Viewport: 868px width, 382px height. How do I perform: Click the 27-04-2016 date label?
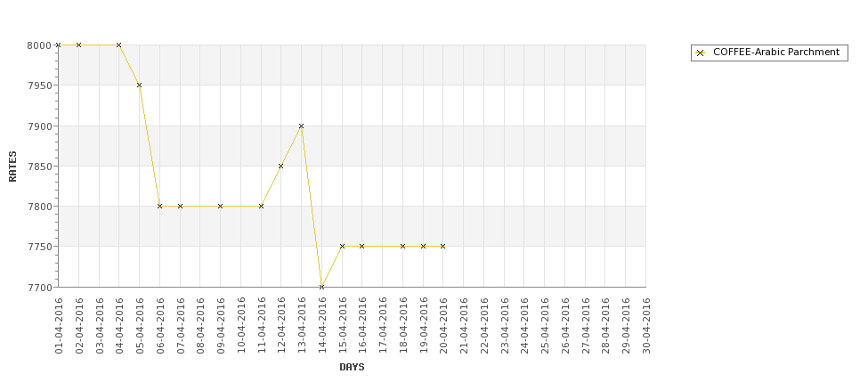point(586,326)
